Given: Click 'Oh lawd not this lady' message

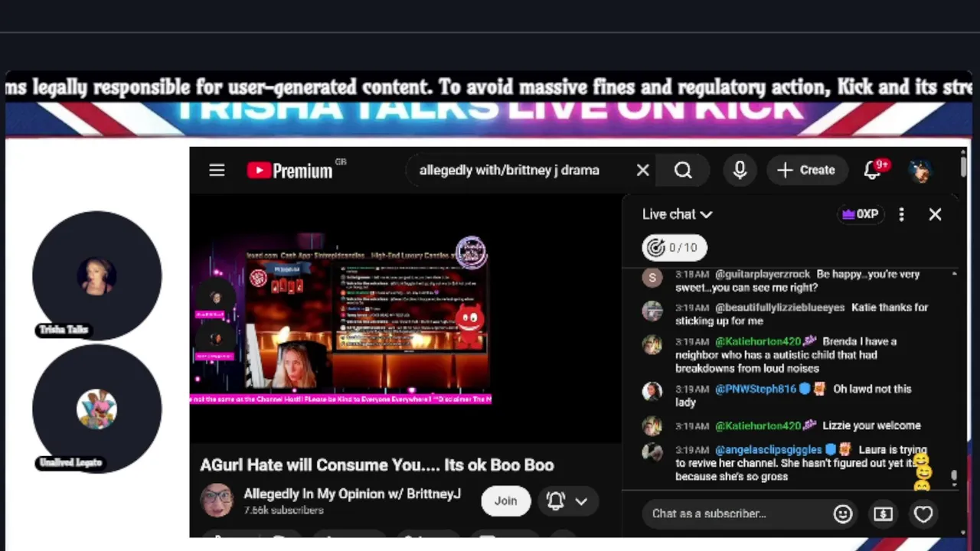Looking at the screenshot, I should pyautogui.click(x=793, y=396).
